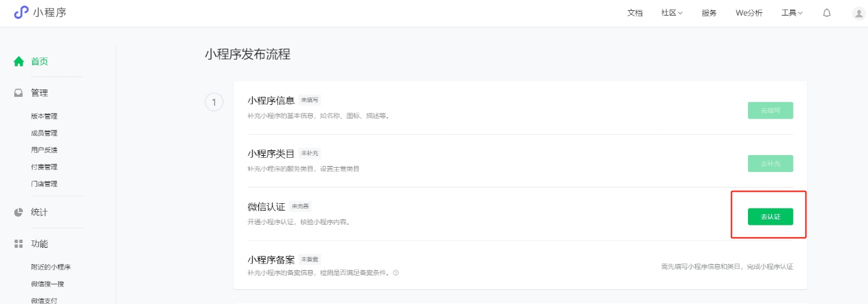Click the 去补充 button
Screen dimensions: 868x304
tap(770, 163)
